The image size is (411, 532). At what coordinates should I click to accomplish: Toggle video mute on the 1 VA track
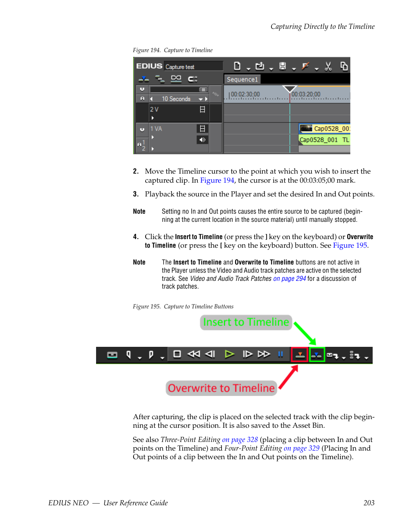tap(202, 128)
